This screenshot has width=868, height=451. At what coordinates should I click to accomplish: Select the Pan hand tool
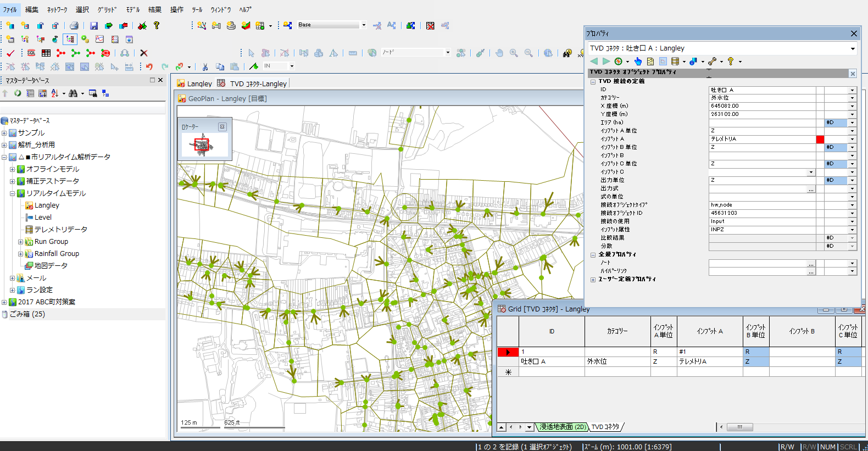coord(499,53)
